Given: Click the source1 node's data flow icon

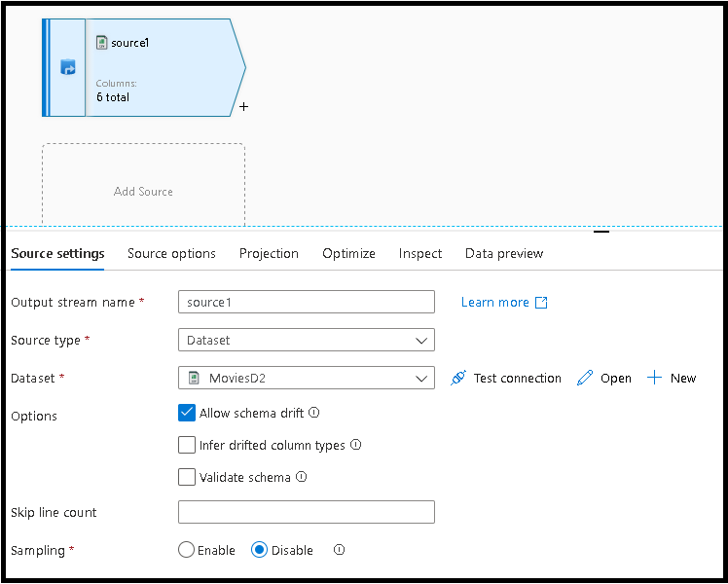Looking at the screenshot, I should click(x=68, y=68).
